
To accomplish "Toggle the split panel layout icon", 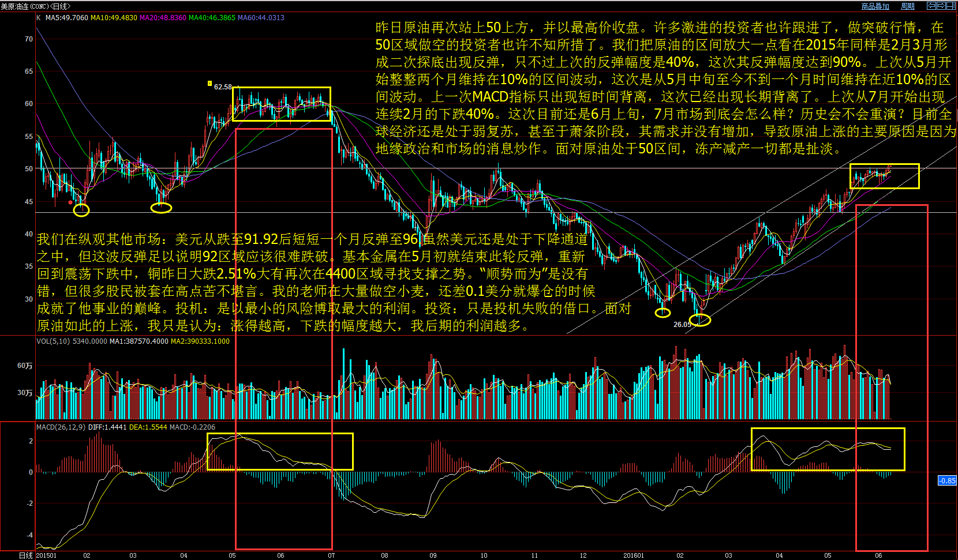I will click(x=950, y=6).
